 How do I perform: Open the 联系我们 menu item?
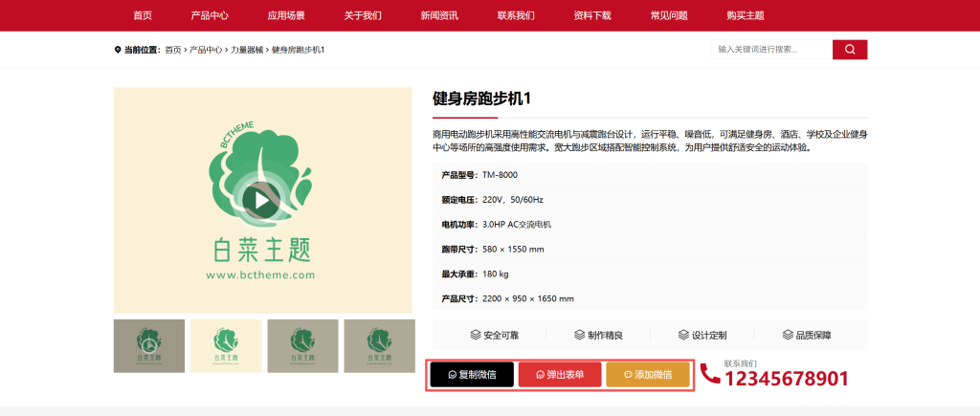tap(516, 15)
